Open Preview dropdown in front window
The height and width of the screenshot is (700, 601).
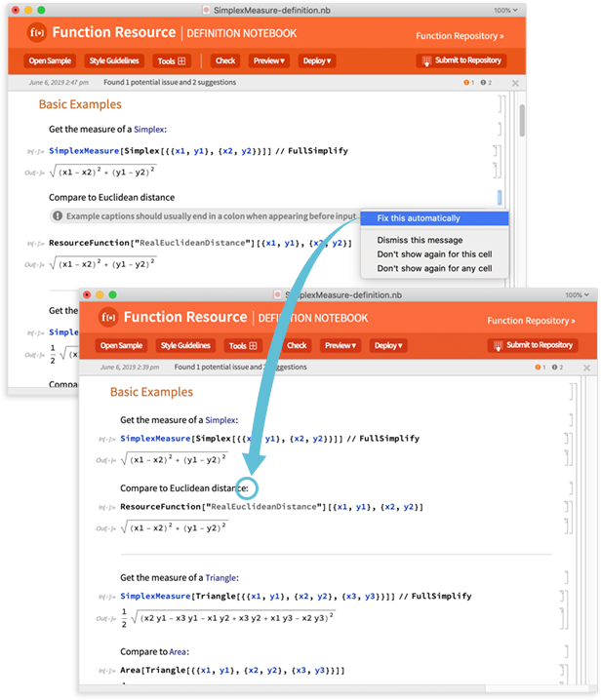[x=341, y=345]
